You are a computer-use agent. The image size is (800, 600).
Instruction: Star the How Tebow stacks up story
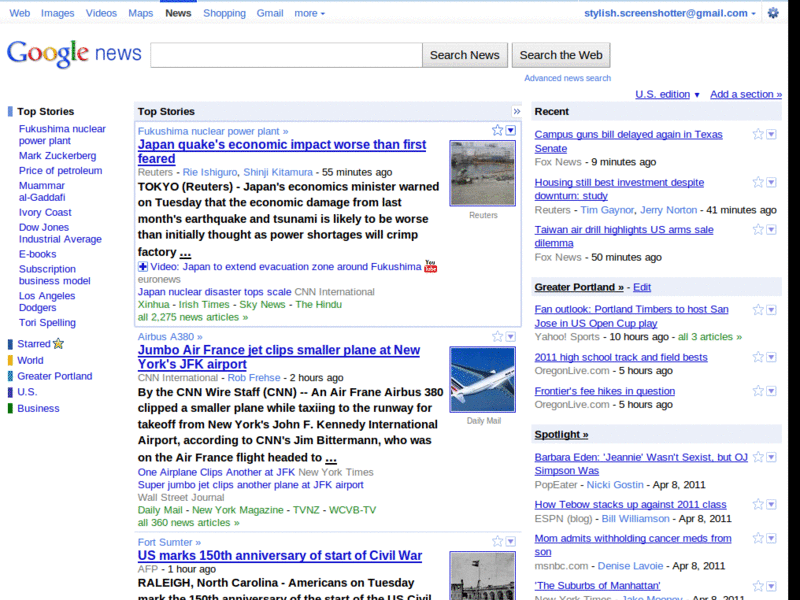(758, 505)
